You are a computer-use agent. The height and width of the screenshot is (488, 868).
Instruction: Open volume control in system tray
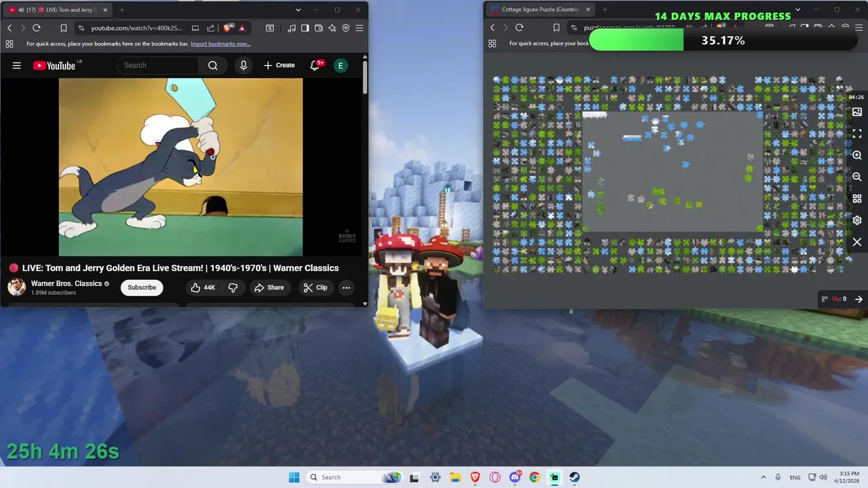tap(823, 477)
